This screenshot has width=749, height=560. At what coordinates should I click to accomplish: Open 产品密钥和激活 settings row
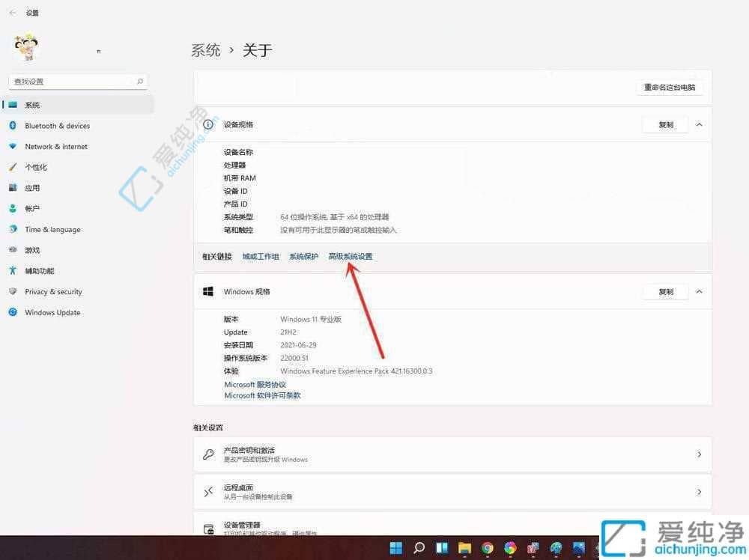tap(452, 454)
